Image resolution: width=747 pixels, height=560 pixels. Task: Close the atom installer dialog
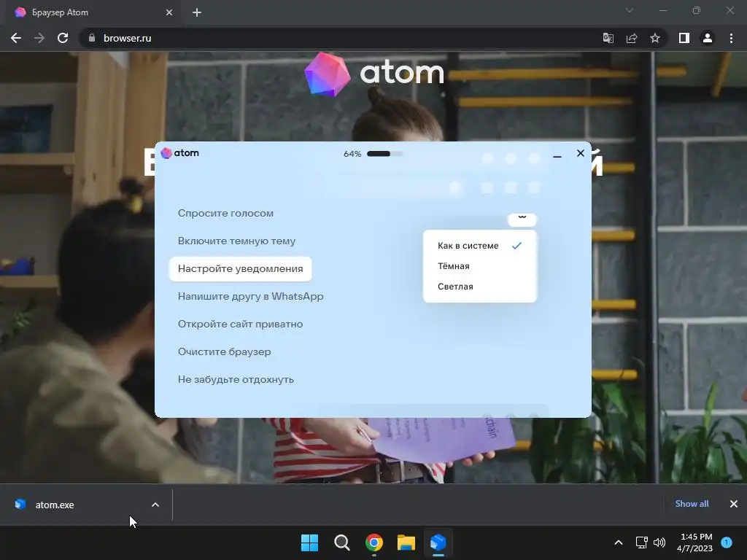tap(580, 153)
